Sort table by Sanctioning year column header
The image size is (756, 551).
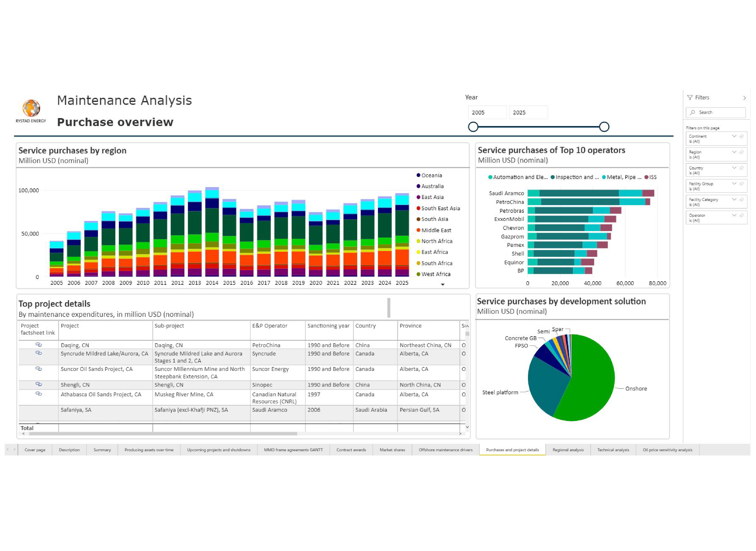point(328,326)
